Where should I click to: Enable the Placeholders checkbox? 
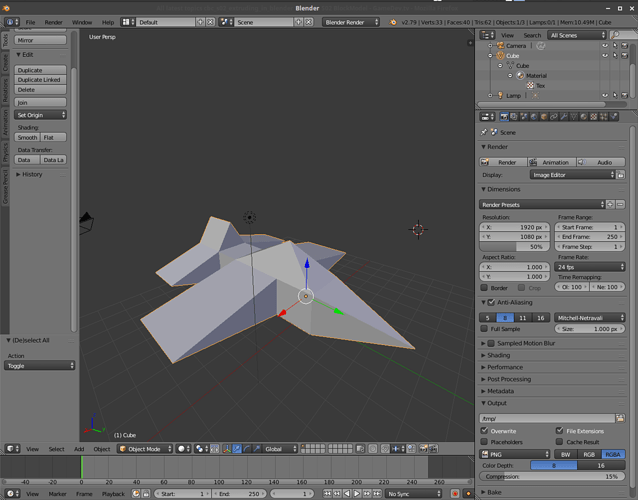[484, 441]
